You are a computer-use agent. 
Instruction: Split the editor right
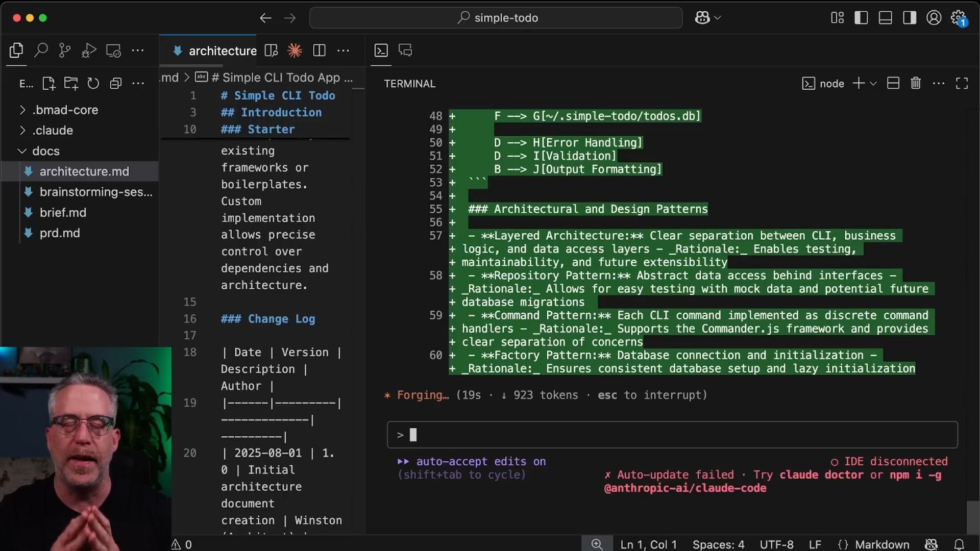(x=319, y=50)
